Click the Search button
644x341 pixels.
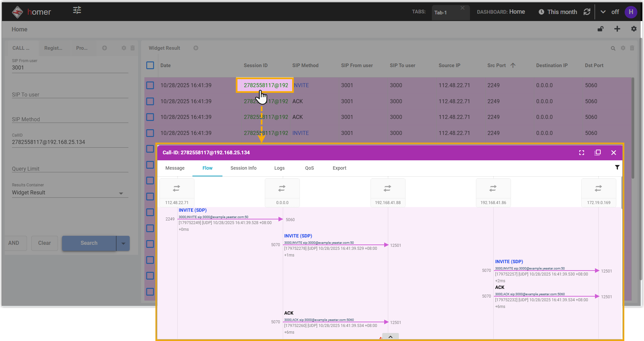tap(89, 243)
